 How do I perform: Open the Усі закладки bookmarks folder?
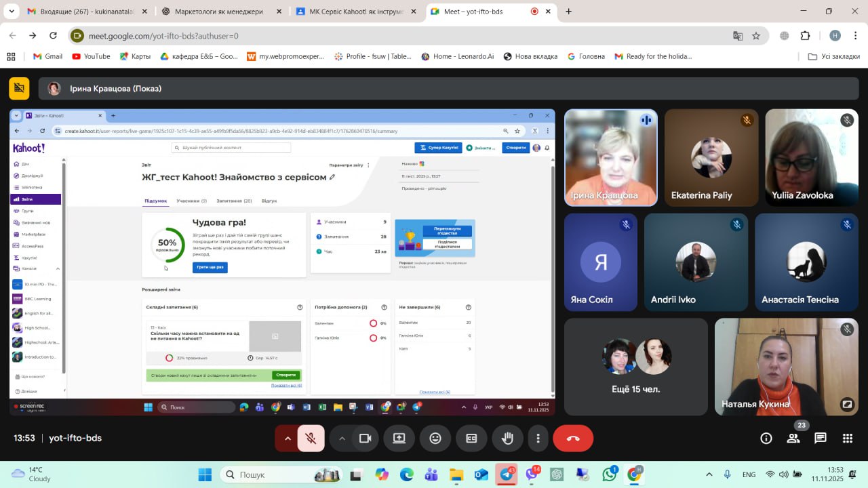(x=834, y=56)
